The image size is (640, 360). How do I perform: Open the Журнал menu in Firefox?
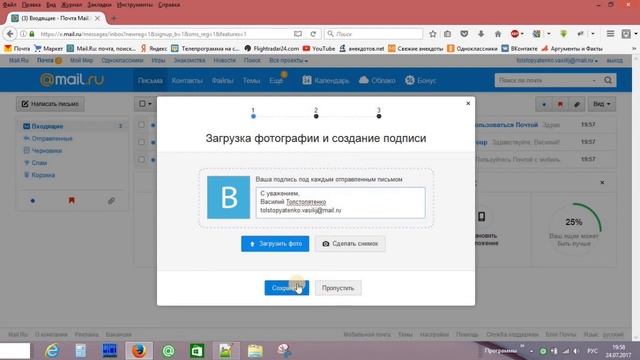(71, 5)
